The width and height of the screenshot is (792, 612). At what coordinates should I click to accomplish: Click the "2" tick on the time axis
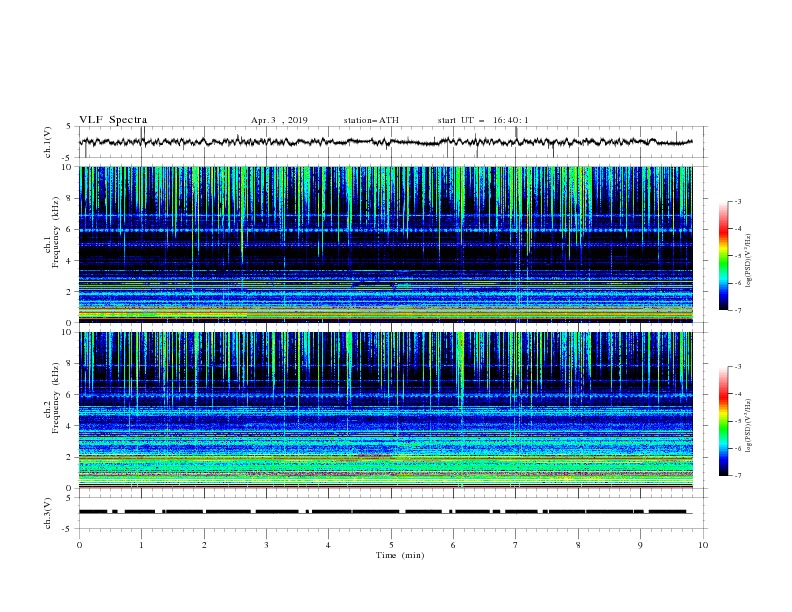pos(204,545)
